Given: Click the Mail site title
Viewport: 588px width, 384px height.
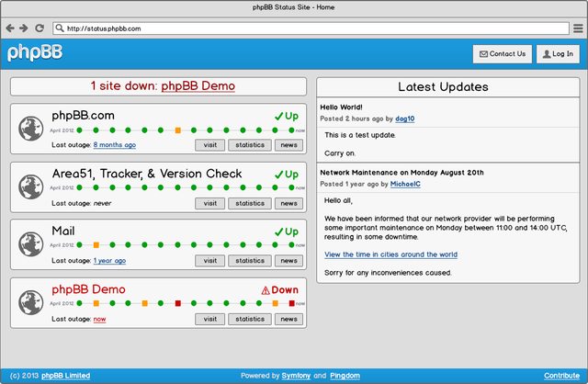Looking at the screenshot, I should [x=63, y=231].
